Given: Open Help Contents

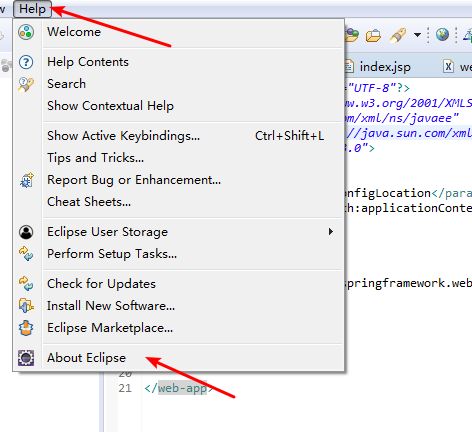Looking at the screenshot, I should [x=178, y=62].
